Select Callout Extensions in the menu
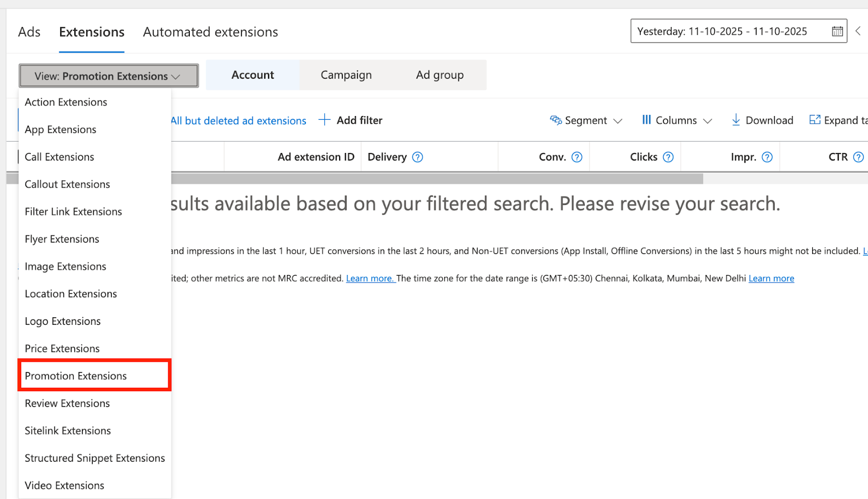868x499 pixels. click(x=67, y=184)
